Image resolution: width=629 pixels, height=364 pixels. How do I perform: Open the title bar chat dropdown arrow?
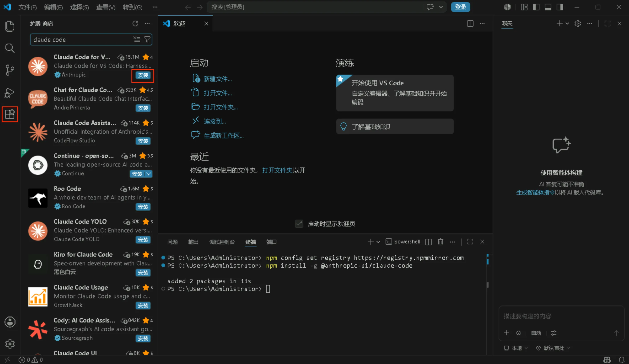pos(441,7)
